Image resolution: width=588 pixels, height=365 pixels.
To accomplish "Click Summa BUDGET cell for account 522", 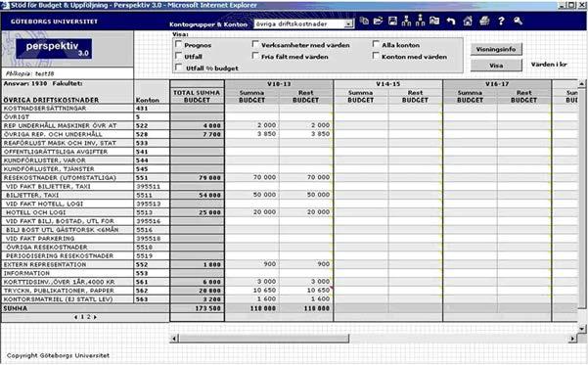I will click(252, 125).
